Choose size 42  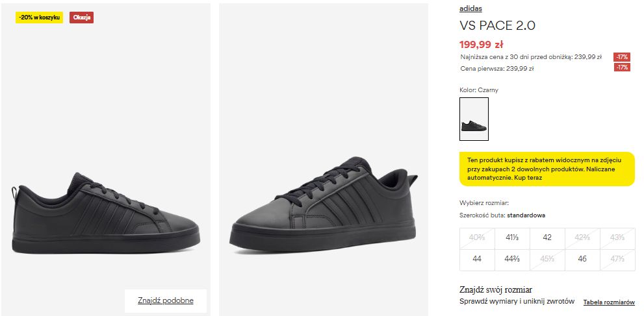(x=547, y=237)
